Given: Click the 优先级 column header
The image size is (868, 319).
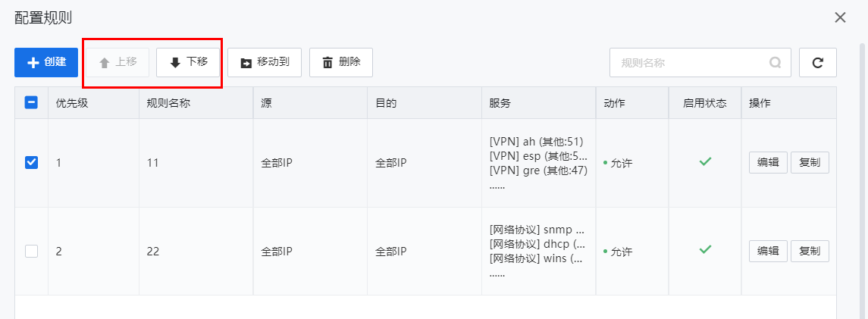Looking at the screenshot, I should pyautogui.click(x=72, y=103).
